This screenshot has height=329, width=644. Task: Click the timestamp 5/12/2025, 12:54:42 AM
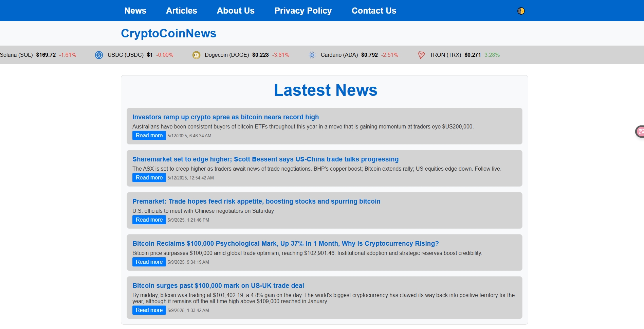click(190, 178)
